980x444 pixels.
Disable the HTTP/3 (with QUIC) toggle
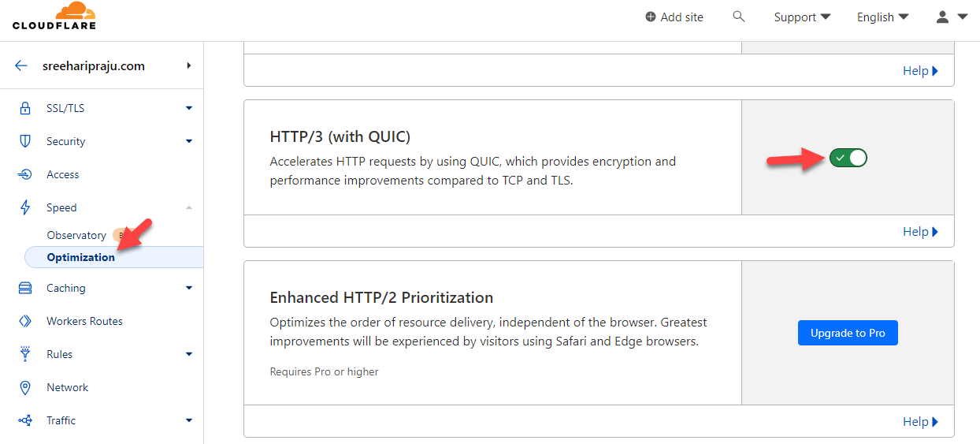848,158
